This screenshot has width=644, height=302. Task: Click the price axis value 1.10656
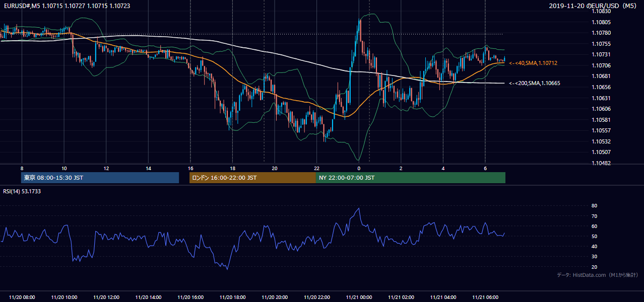point(601,87)
